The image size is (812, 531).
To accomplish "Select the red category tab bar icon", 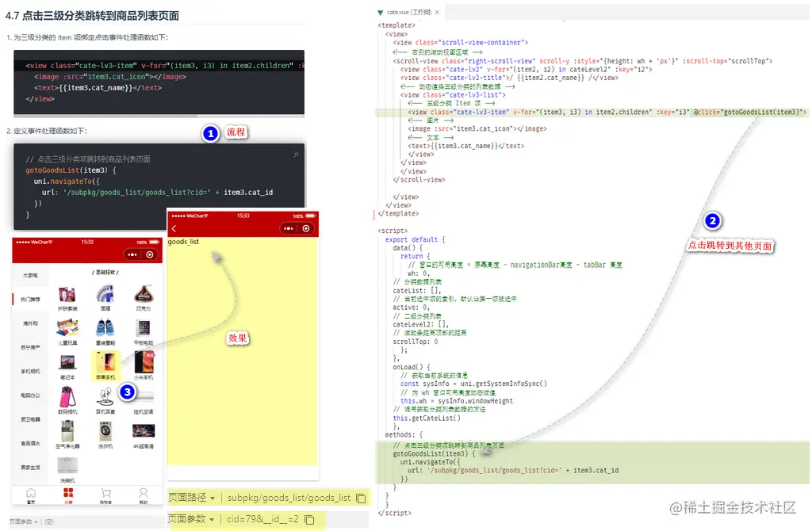I will (x=68, y=495).
